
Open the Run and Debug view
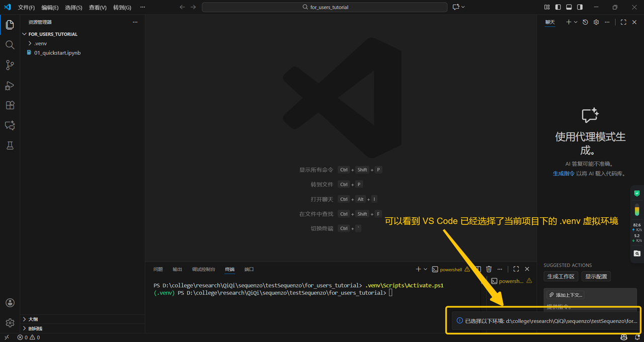(x=10, y=85)
